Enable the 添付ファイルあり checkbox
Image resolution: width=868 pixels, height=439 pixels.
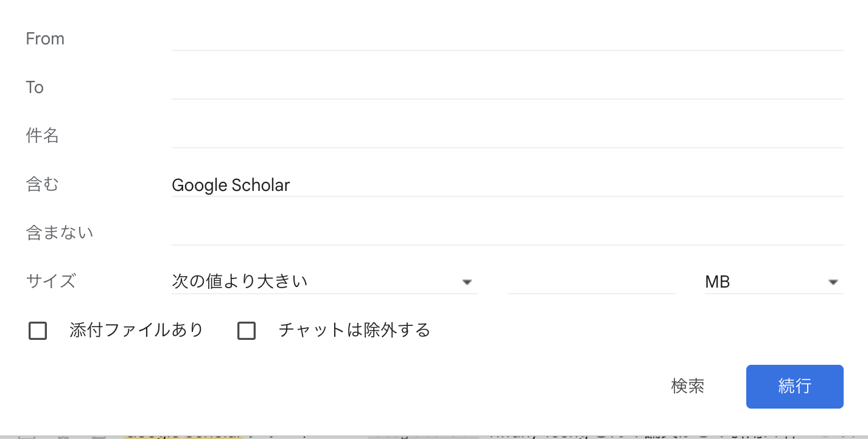[x=37, y=330]
